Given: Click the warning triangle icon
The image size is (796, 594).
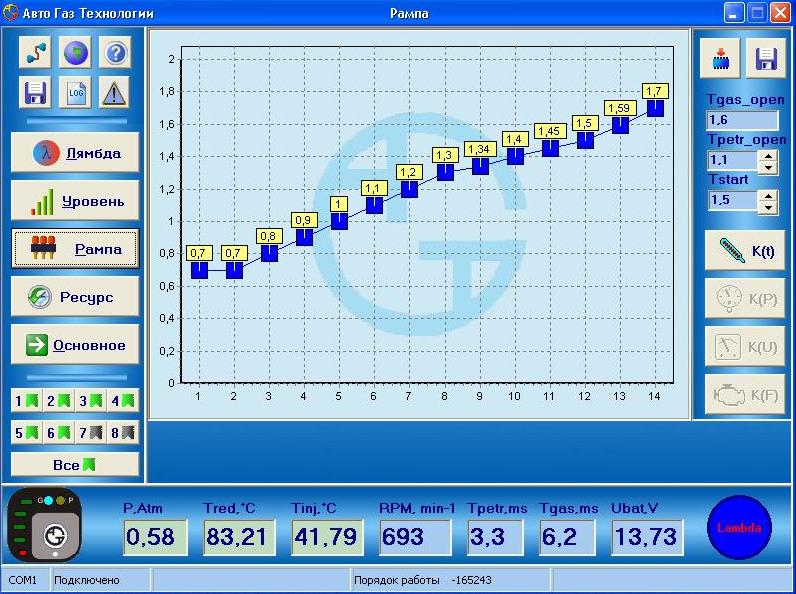Looking at the screenshot, I should tap(115, 93).
